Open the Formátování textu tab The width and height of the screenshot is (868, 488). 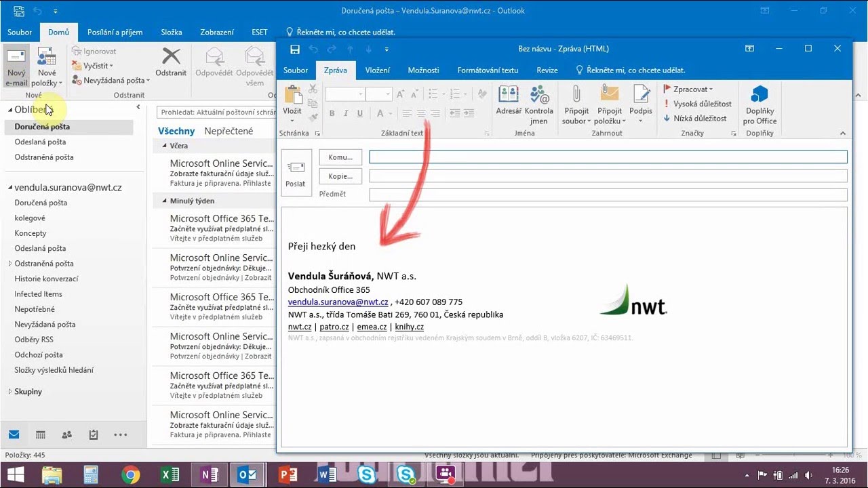pyautogui.click(x=488, y=70)
